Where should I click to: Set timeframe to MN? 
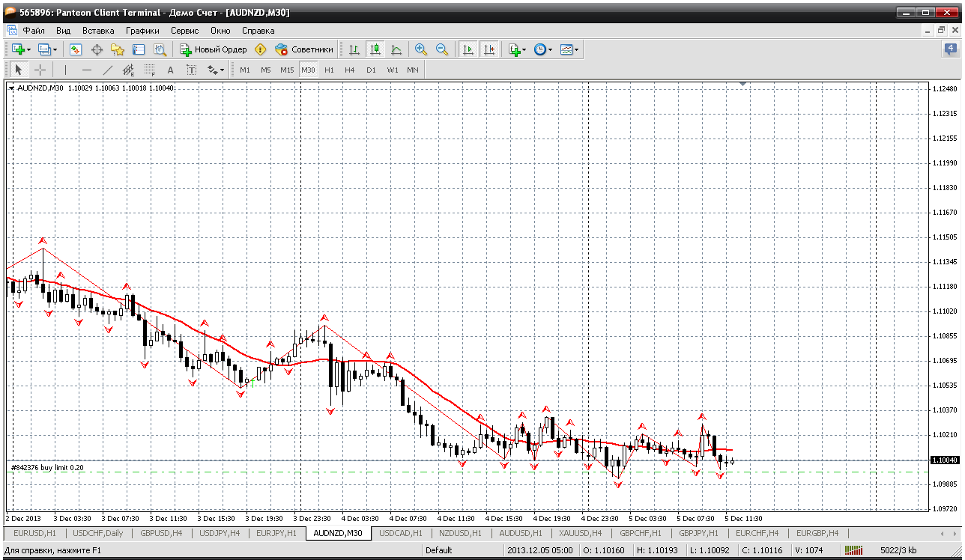[413, 70]
